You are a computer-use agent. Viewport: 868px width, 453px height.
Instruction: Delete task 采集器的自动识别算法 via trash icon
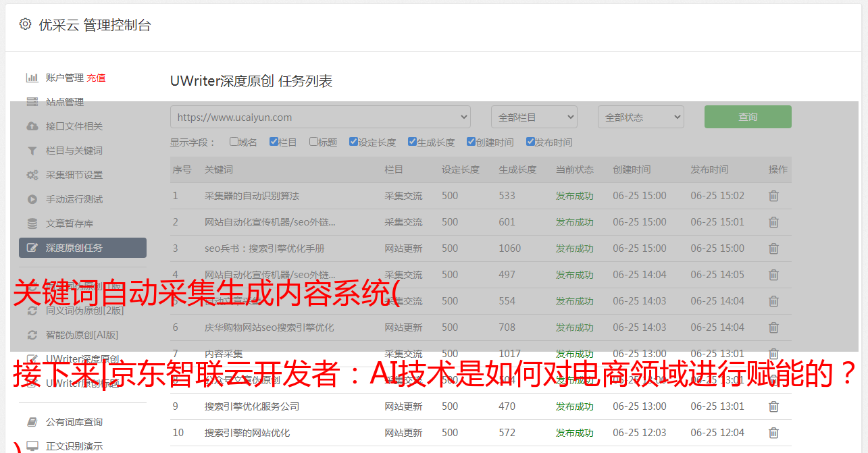tap(773, 196)
